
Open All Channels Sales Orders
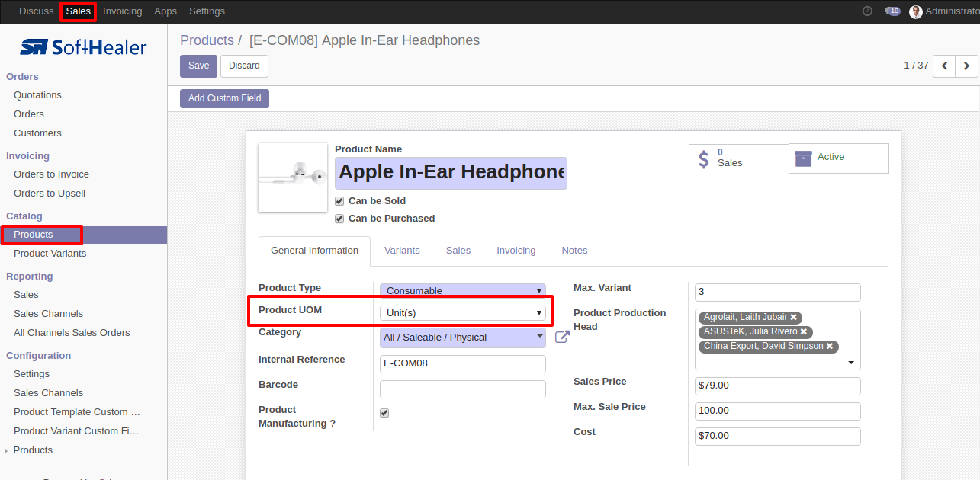[72, 333]
